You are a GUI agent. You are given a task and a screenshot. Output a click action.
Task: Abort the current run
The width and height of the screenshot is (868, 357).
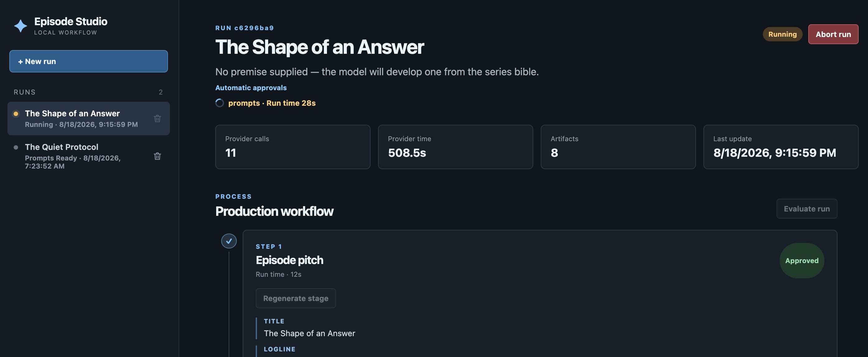833,34
